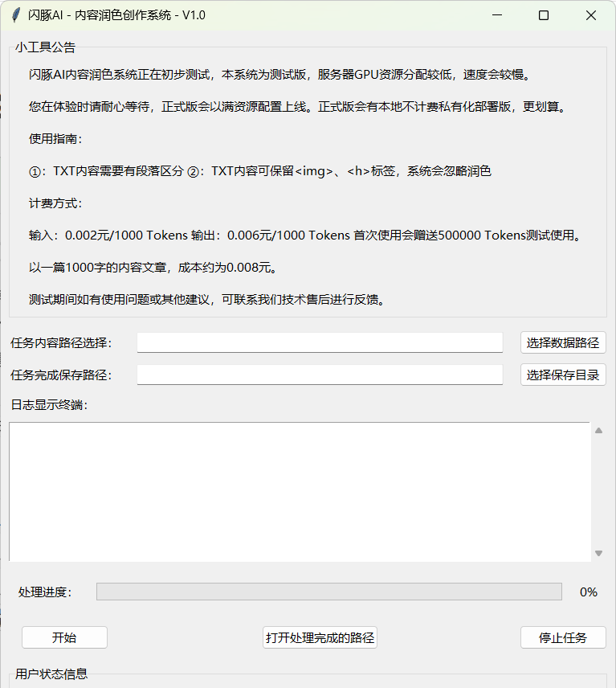
Task: Click the 小工具公告 section header
Action: coord(45,47)
